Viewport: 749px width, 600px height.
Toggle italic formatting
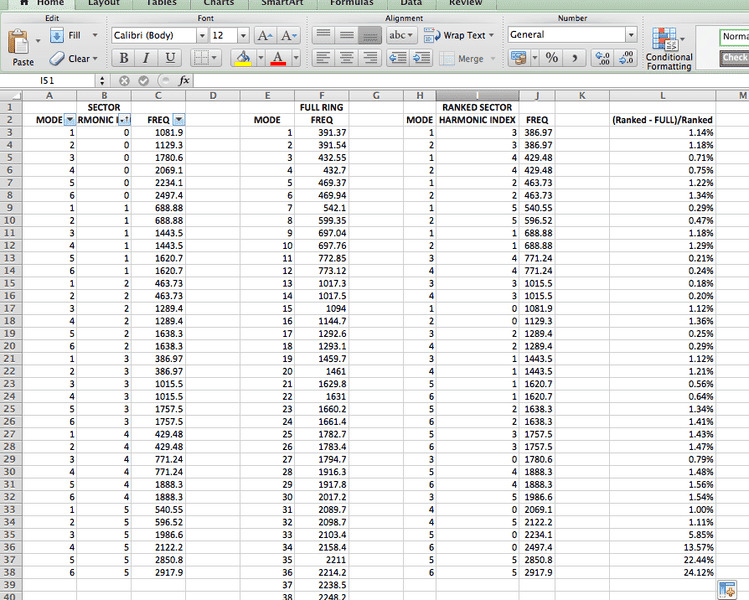click(x=148, y=58)
